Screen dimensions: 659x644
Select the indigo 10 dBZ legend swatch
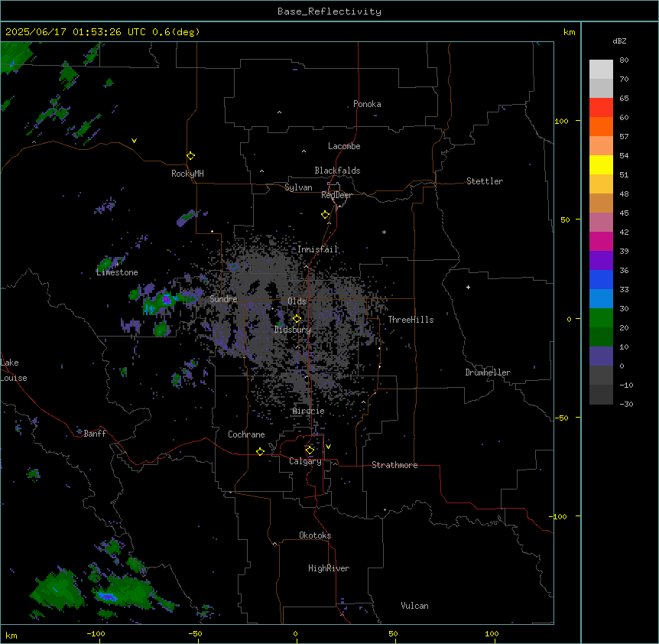(x=601, y=356)
